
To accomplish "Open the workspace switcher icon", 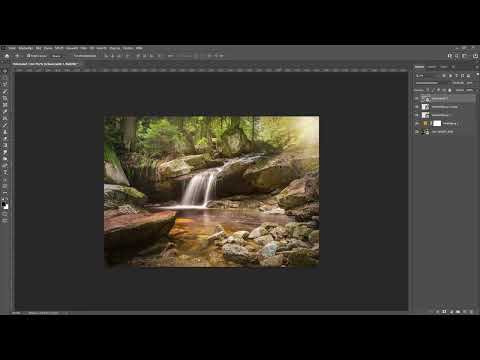I will point(465,56).
